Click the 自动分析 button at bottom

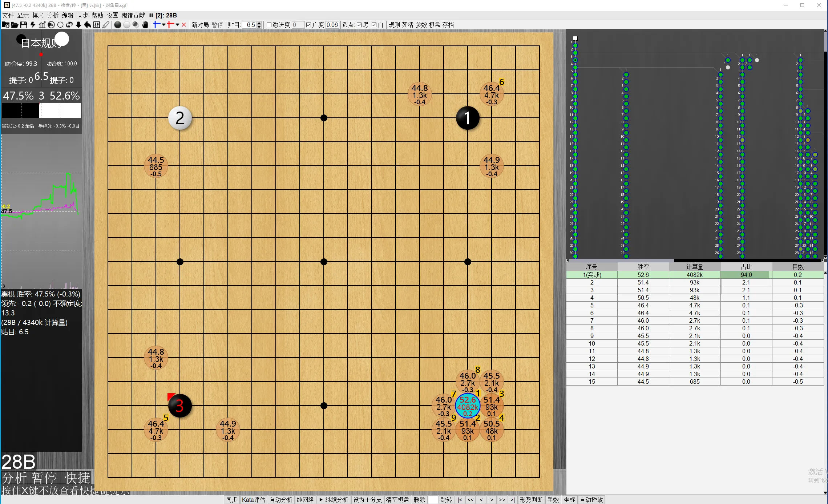click(281, 500)
